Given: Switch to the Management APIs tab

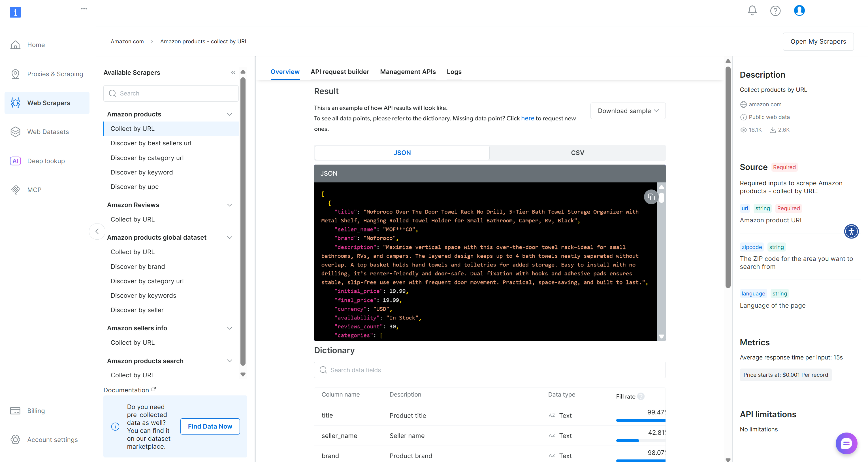Looking at the screenshot, I should (x=408, y=72).
